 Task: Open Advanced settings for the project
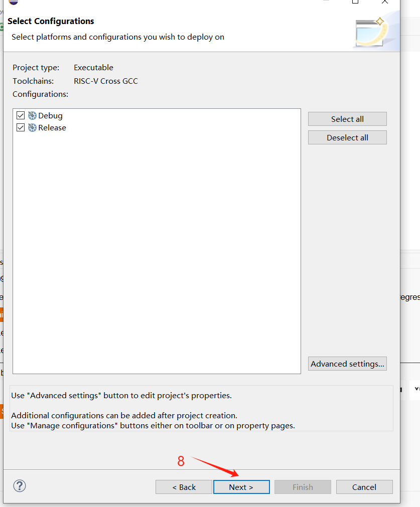pos(347,364)
